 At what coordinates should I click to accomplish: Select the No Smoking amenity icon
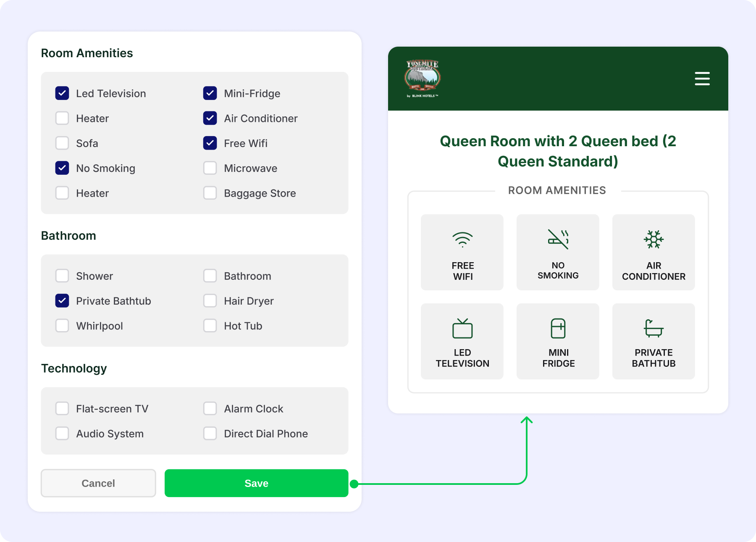558,239
